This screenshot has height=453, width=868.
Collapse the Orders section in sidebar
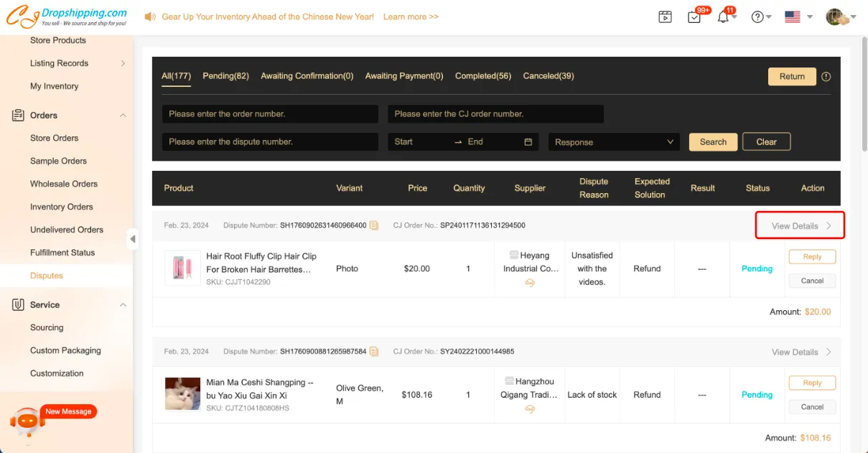coord(123,116)
